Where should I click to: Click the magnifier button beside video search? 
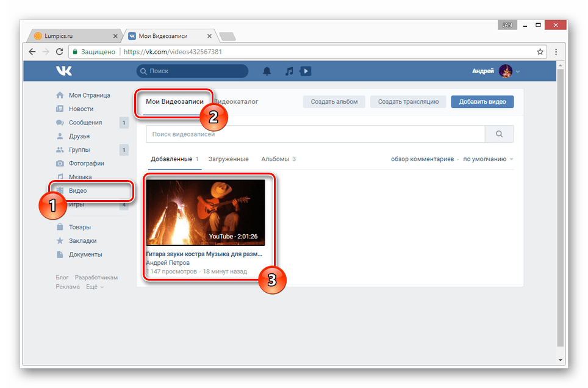tap(499, 134)
